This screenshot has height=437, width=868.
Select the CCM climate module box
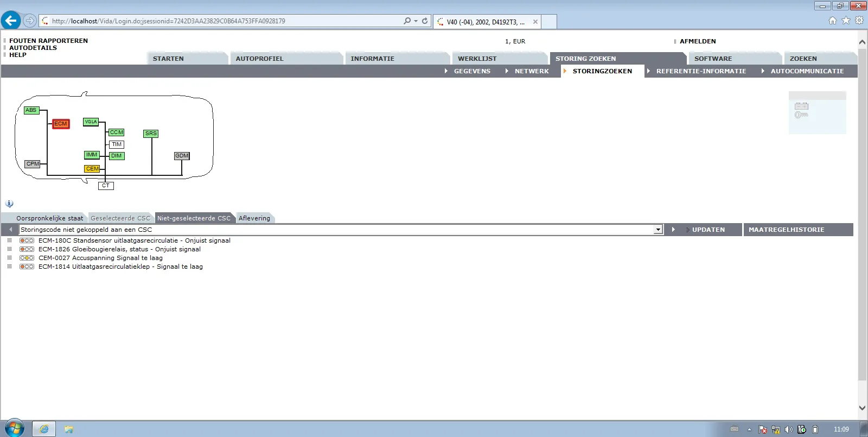tap(117, 132)
